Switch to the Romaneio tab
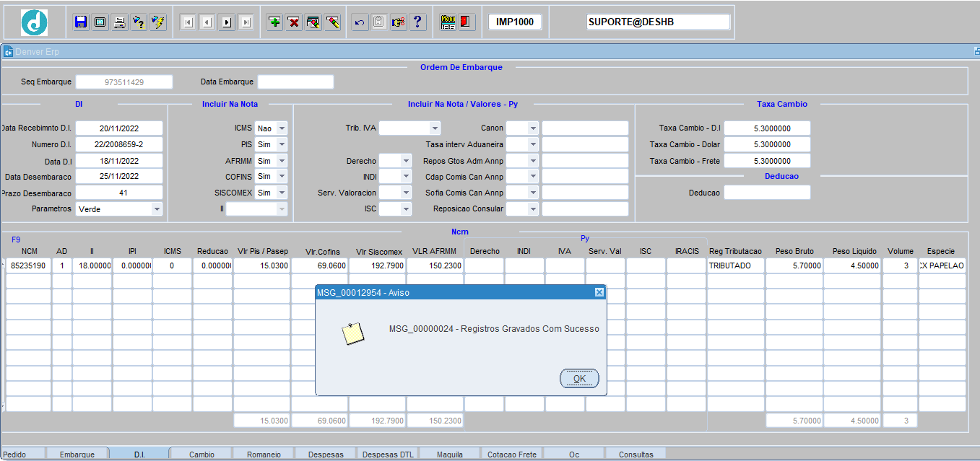Screen dimensions: 980x461 click(264, 454)
